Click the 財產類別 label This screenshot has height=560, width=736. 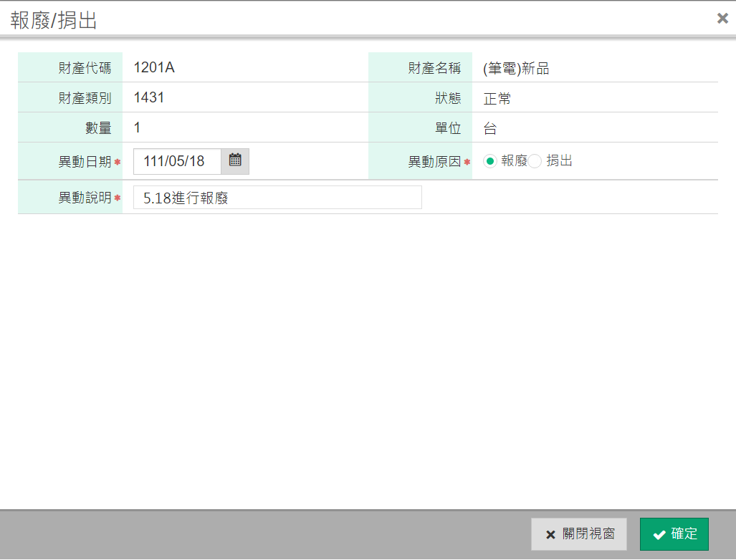point(85,98)
